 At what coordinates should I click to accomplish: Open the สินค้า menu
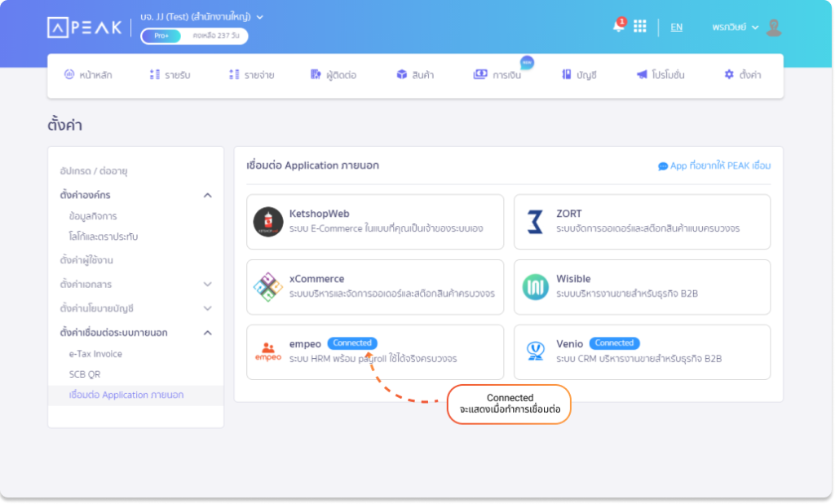click(415, 75)
